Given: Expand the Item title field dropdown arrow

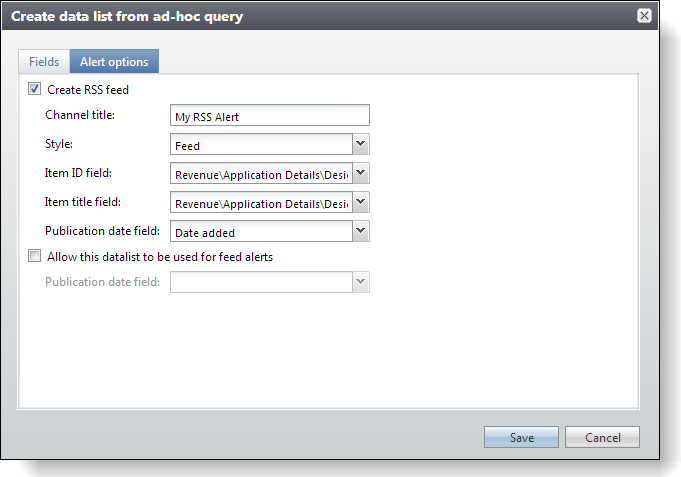Looking at the screenshot, I should pyautogui.click(x=361, y=203).
